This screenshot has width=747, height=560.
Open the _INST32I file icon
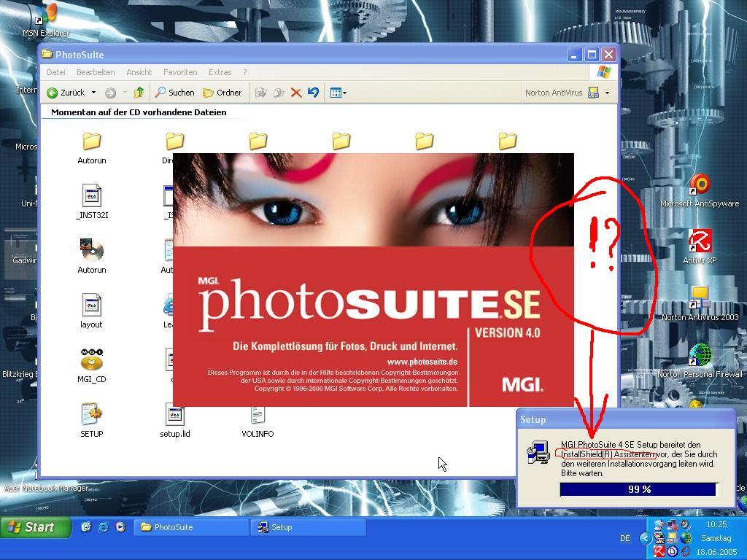point(91,195)
